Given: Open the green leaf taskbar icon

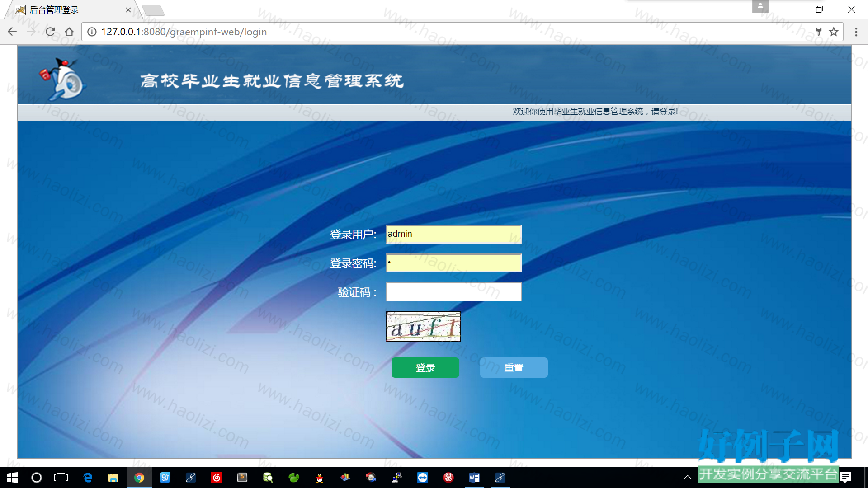Looking at the screenshot, I should pyautogui.click(x=294, y=478).
